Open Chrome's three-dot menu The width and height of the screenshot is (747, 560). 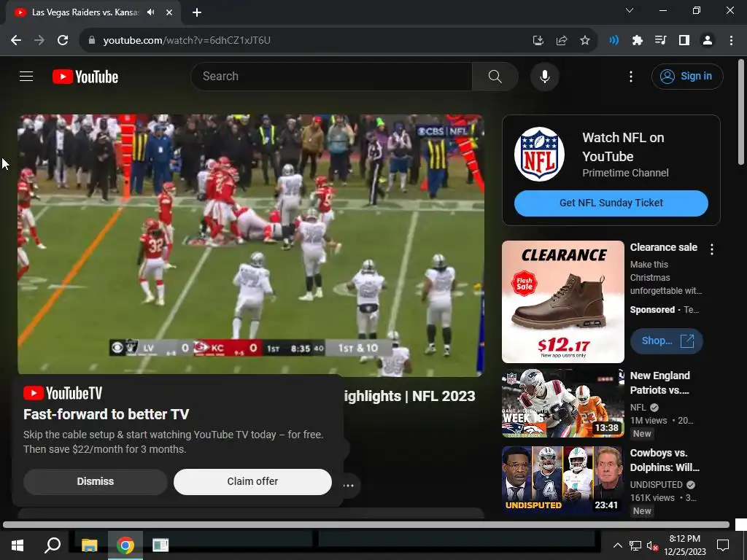(731, 41)
